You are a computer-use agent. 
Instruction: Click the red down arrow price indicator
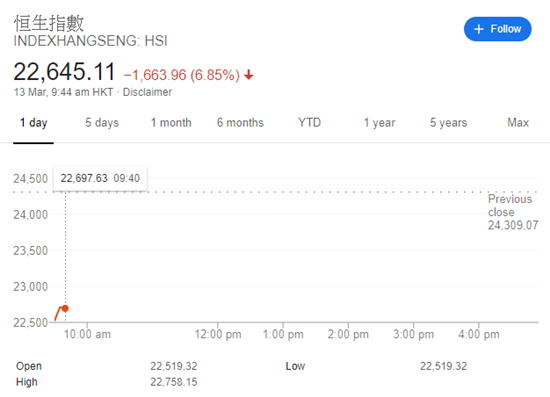point(249,75)
